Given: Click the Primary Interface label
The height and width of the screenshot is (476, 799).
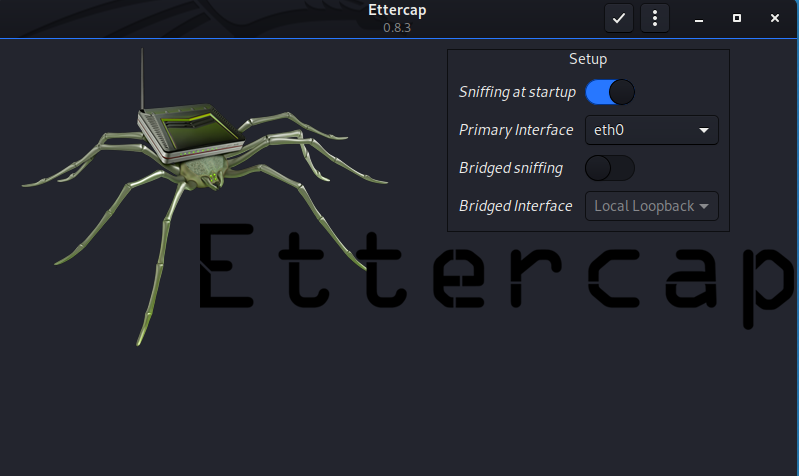Looking at the screenshot, I should point(516,130).
